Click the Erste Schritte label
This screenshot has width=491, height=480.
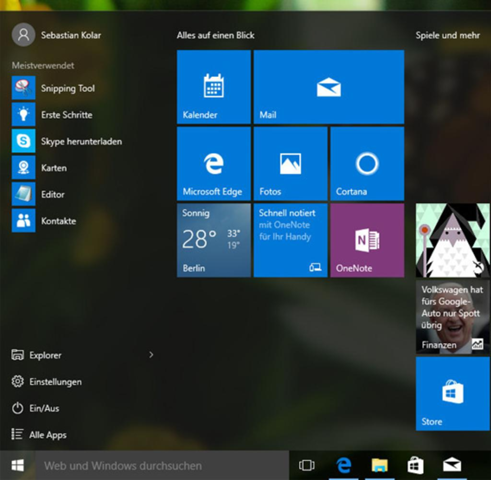(67, 115)
